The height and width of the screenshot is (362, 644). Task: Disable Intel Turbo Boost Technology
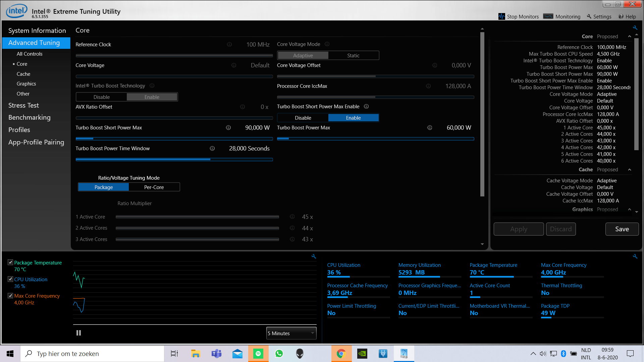pyautogui.click(x=101, y=97)
